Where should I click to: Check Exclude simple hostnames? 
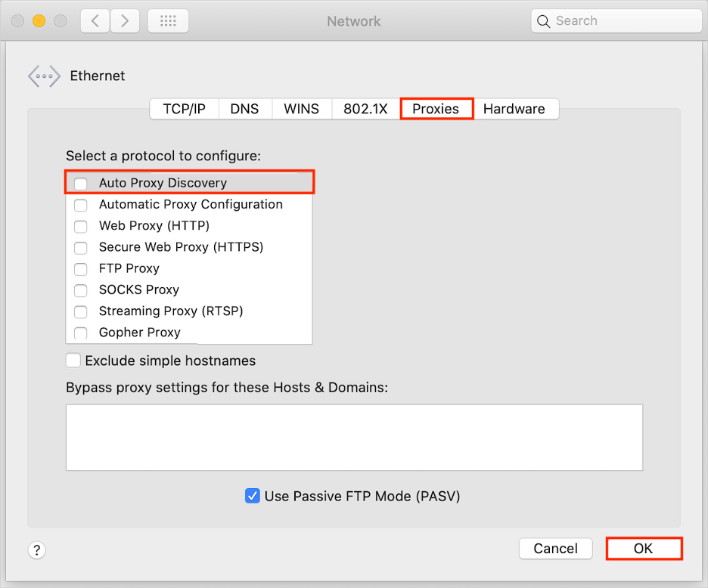(x=73, y=361)
